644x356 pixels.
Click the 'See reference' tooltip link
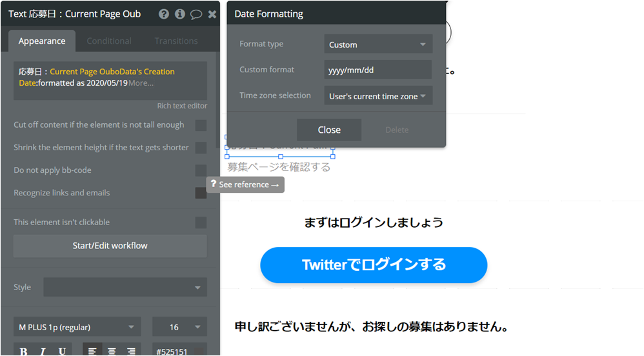(x=245, y=185)
